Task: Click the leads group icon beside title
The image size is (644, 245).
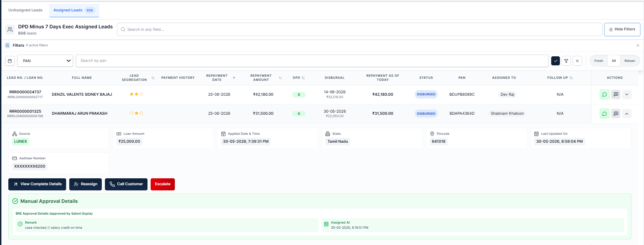Action: tap(10, 30)
